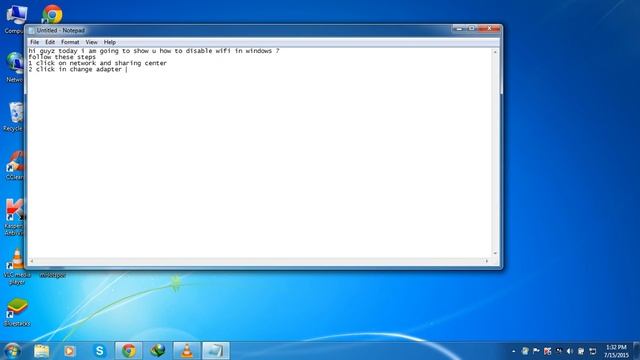The image size is (640, 360).
Task: Select the Google Chrome desktop shortcut
Action: point(52,14)
